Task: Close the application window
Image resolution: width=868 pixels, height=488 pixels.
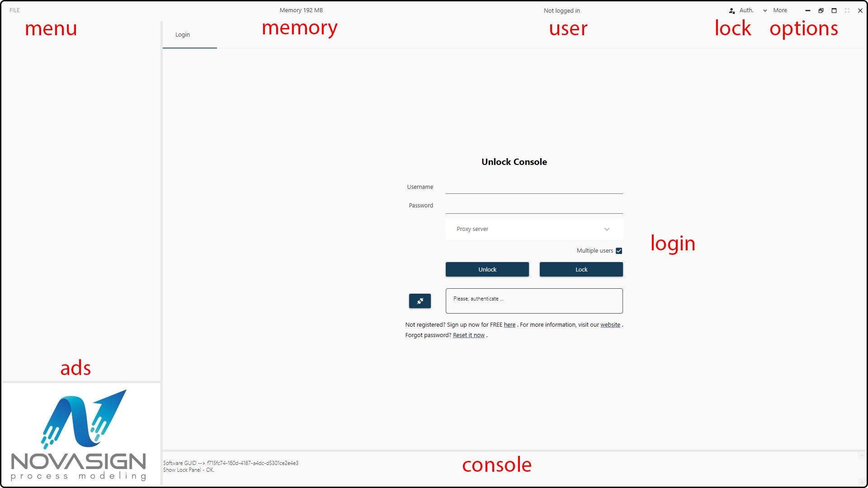Action: coord(860,10)
